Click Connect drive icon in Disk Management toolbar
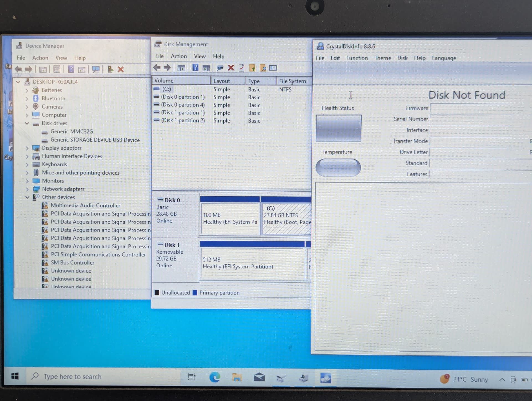The height and width of the screenshot is (401, 532). [x=220, y=68]
